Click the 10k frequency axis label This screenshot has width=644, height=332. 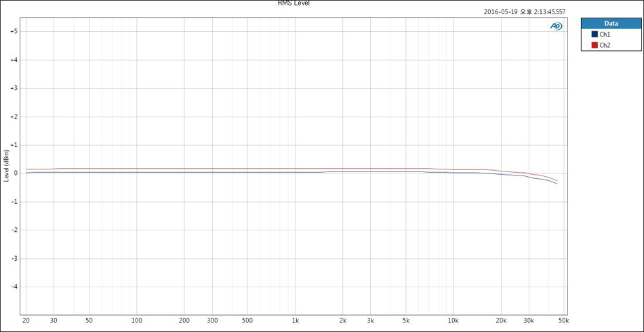[453, 320]
